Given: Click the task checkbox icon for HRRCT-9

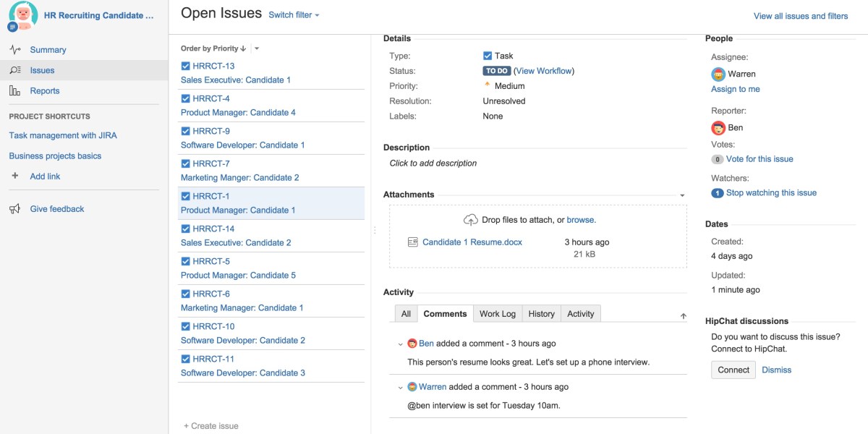Looking at the screenshot, I should tap(186, 131).
